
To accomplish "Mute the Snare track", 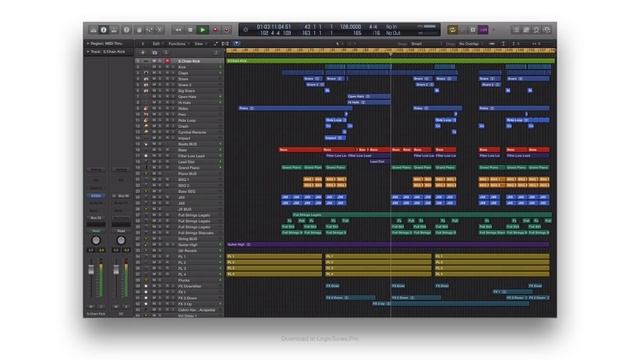I will click(x=154, y=79).
